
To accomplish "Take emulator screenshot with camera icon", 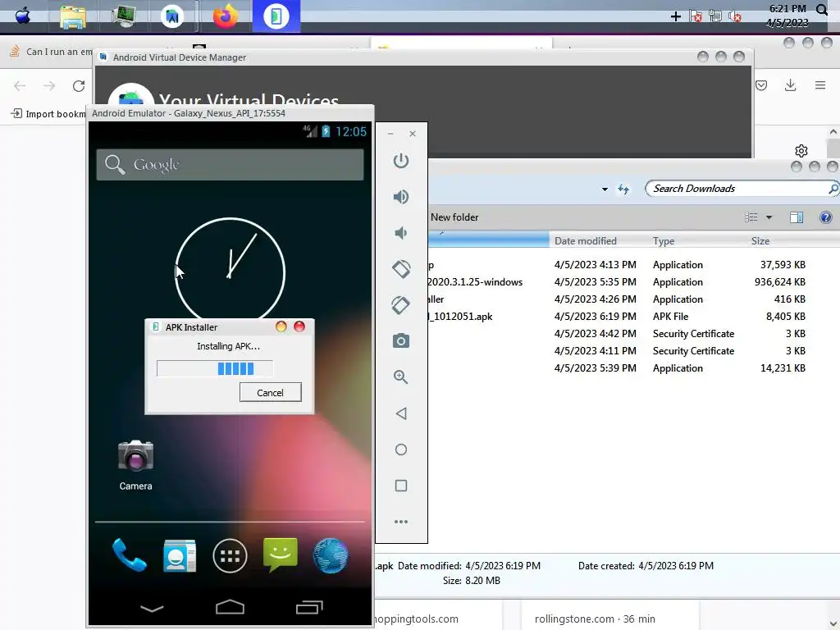I will click(400, 341).
